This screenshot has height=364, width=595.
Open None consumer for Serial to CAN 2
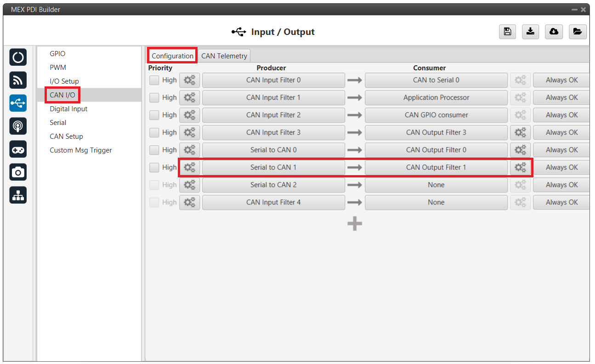pos(436,185)
